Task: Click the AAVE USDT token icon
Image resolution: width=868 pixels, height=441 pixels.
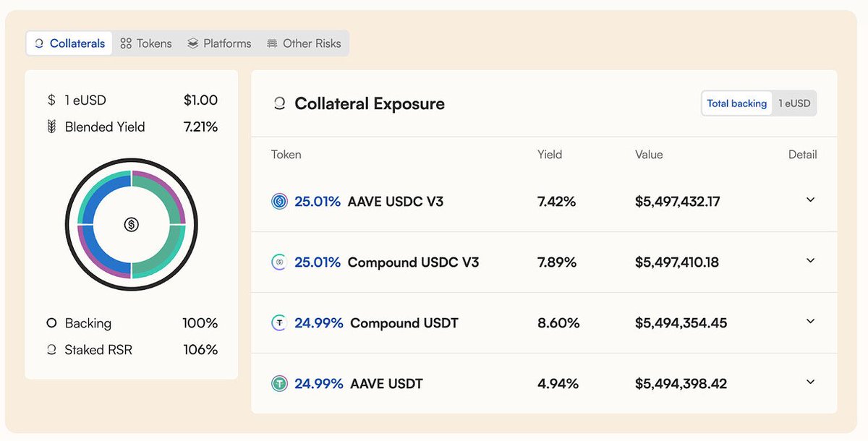Action: click(x=279, y=384)
